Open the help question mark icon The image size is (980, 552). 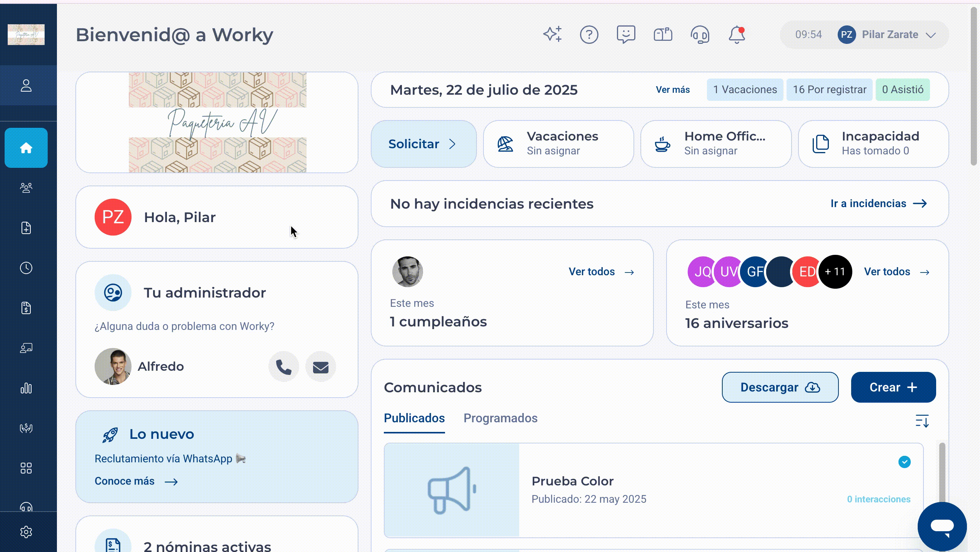[589, 35]
